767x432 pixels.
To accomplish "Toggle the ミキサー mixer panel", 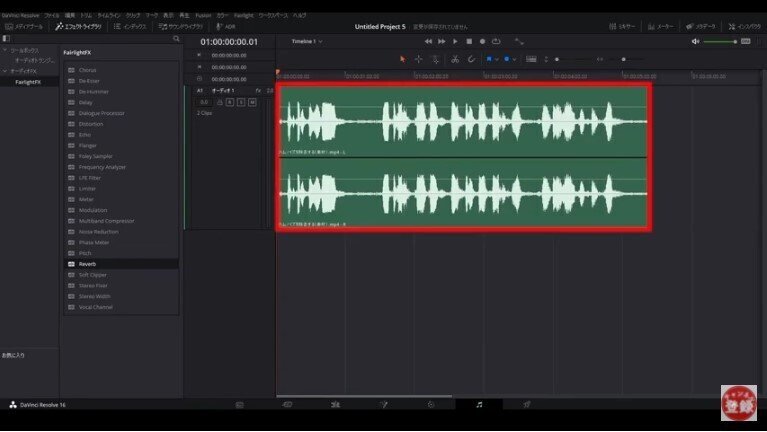I will pyautogui.click(x=622, y=26).
